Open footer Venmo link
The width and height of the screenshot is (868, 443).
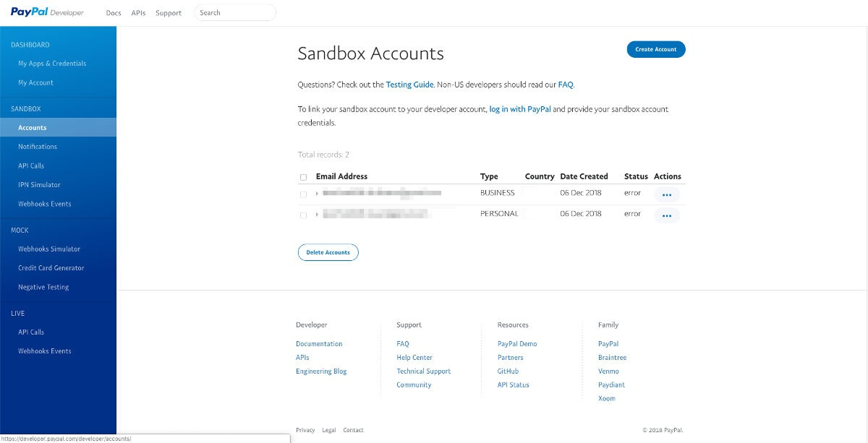(608, 371)
